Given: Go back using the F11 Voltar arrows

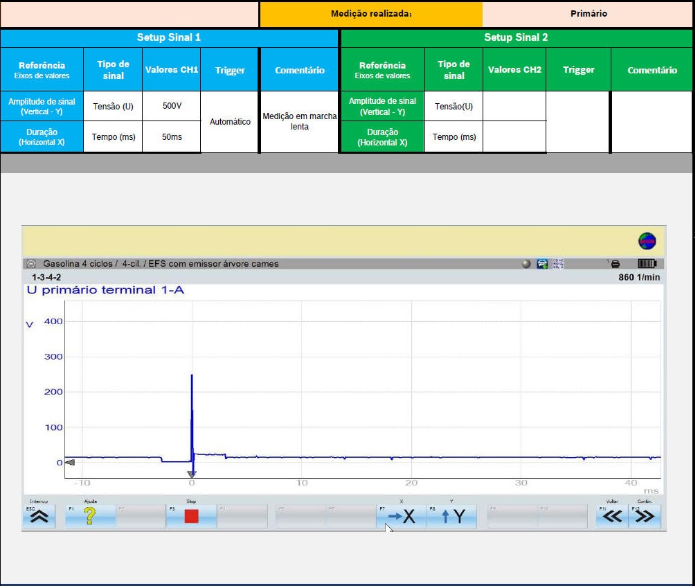Looking at the screenshot, I should tap(612, 516).
